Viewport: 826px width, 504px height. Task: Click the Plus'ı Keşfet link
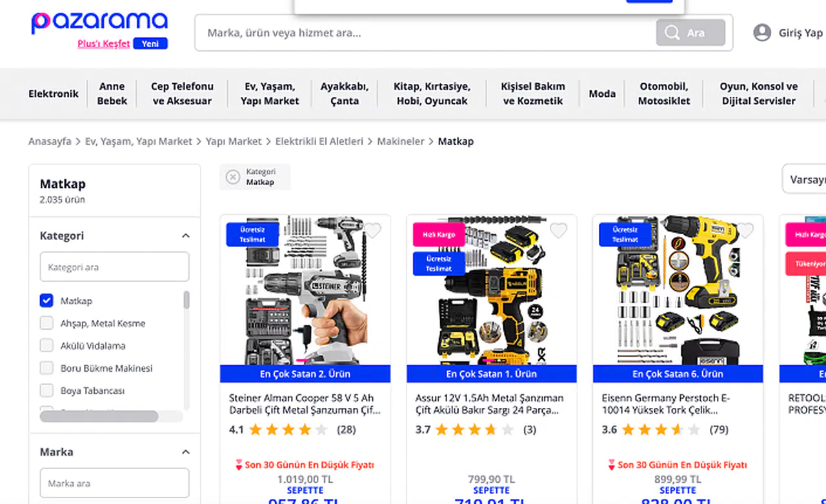[x=104, y=44]
